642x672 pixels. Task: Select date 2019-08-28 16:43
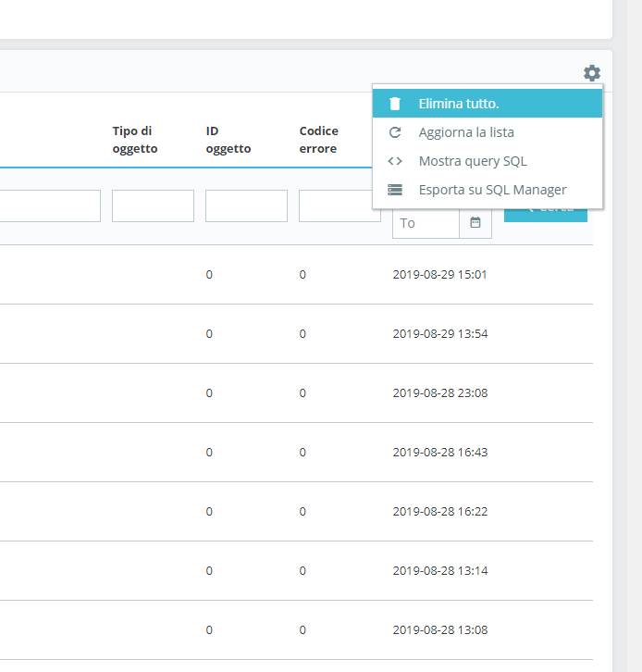[440, 452]
